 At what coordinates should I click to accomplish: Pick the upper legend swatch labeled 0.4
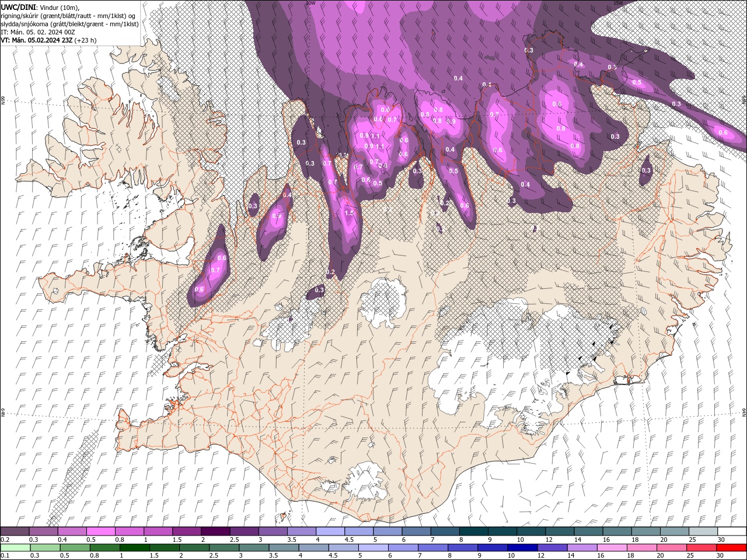click(72, 531)
